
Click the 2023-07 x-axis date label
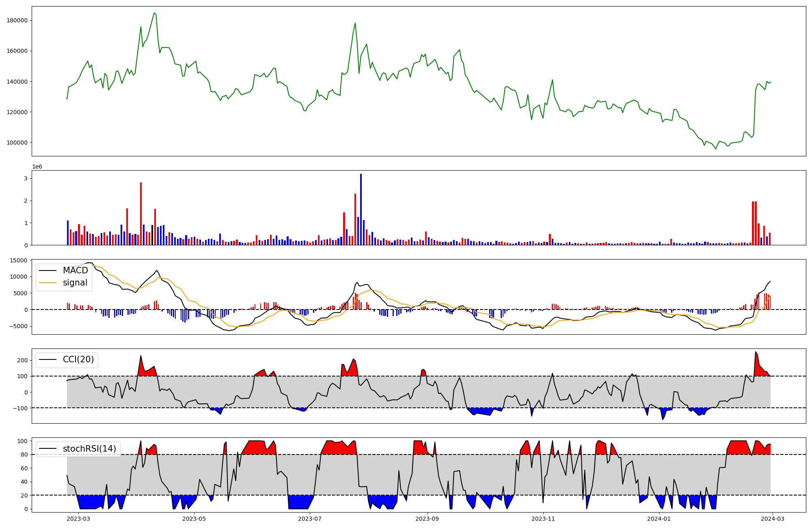tap(310, 519)
